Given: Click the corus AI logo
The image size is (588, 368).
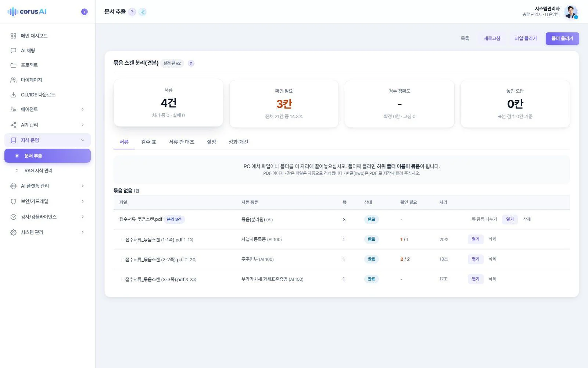Looking at the screenshot, I should coord(27,12).
